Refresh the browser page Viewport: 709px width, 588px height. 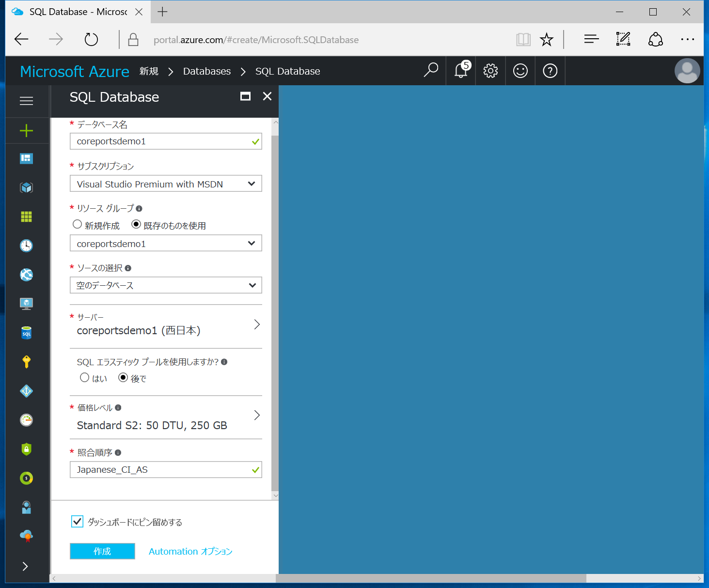[91, 39]
